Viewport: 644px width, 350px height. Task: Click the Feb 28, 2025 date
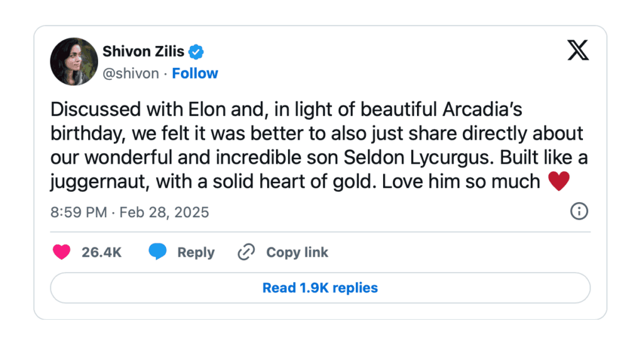[164, 212]
